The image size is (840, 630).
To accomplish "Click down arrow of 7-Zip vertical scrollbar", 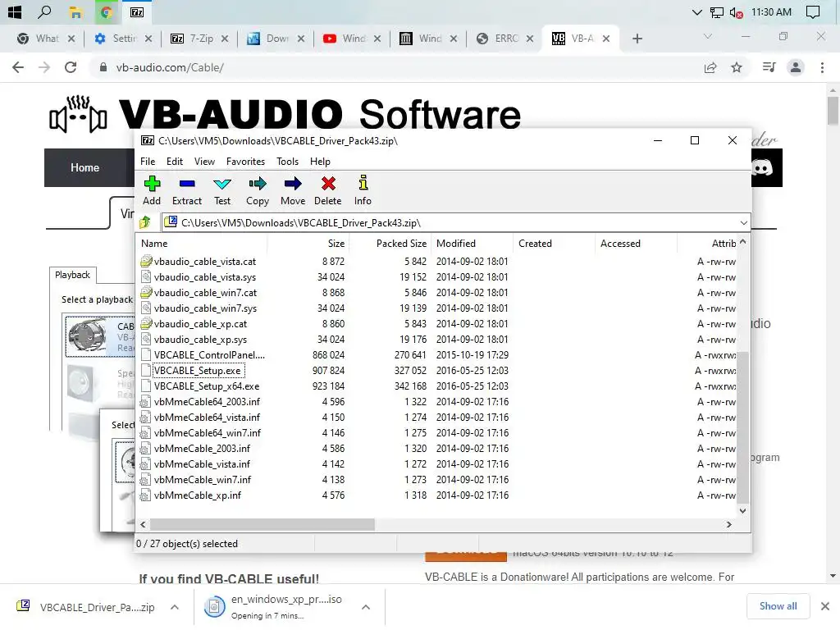I will point(742,510).
